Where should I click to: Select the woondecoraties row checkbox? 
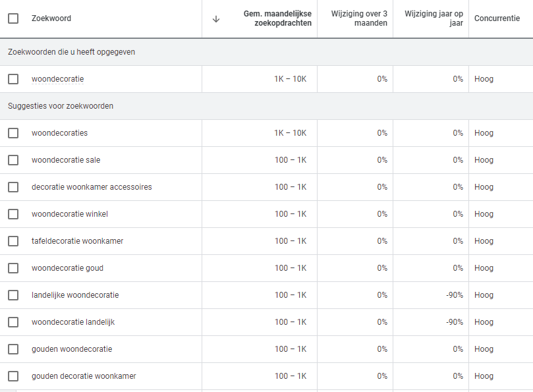point(13,133)
